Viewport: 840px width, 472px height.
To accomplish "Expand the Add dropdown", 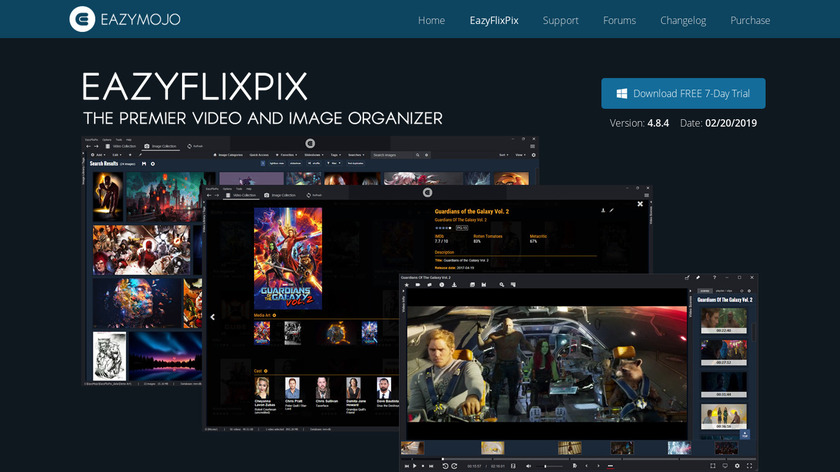I will coord(98,155).
